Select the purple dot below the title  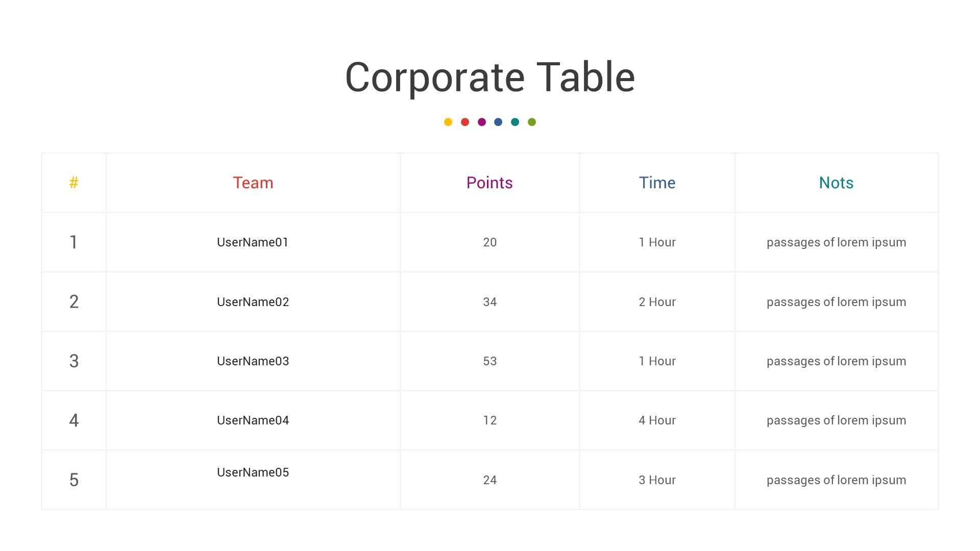(x=482, y=122)
